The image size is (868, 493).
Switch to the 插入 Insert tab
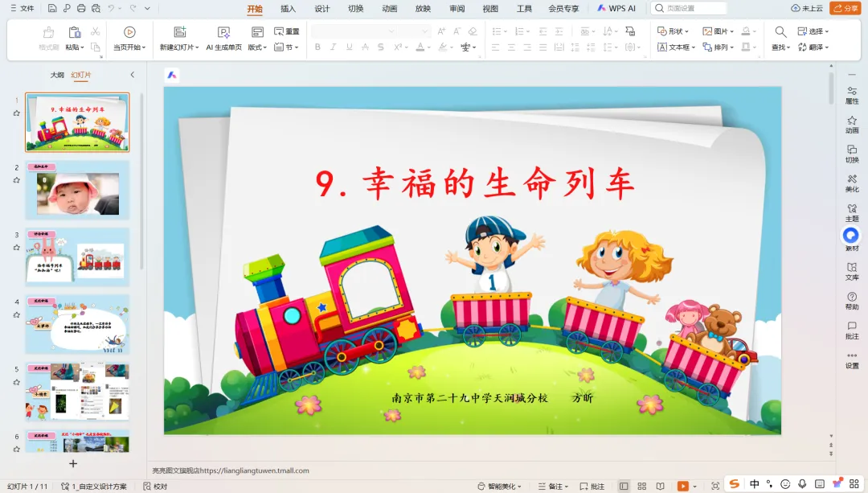click(x=288, y=8)
